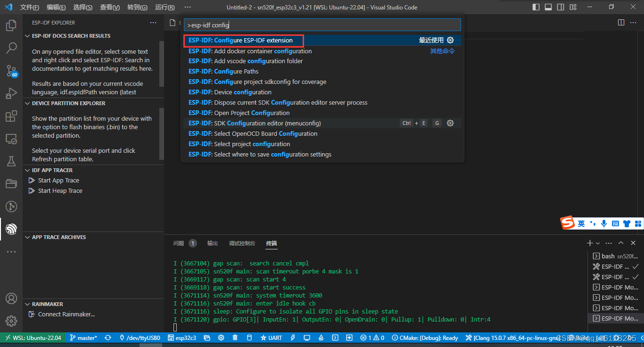Screen dimensions: 644x347
Task: Open the 编辑(E) menu
Action: click(x=56, y=8)
